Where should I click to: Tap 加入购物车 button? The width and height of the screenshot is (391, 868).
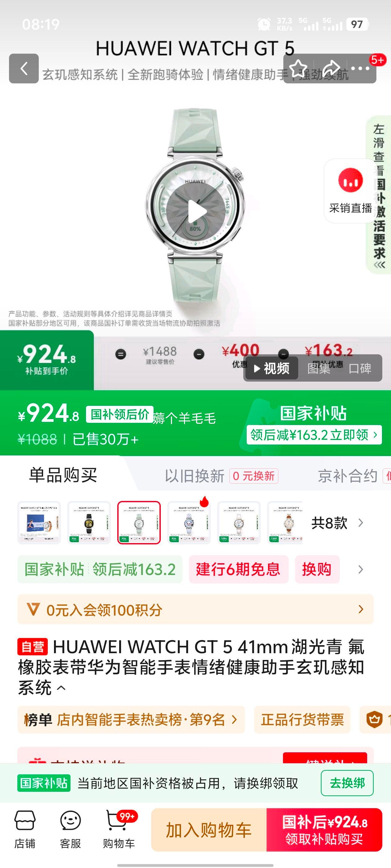[x=209, y=830]
